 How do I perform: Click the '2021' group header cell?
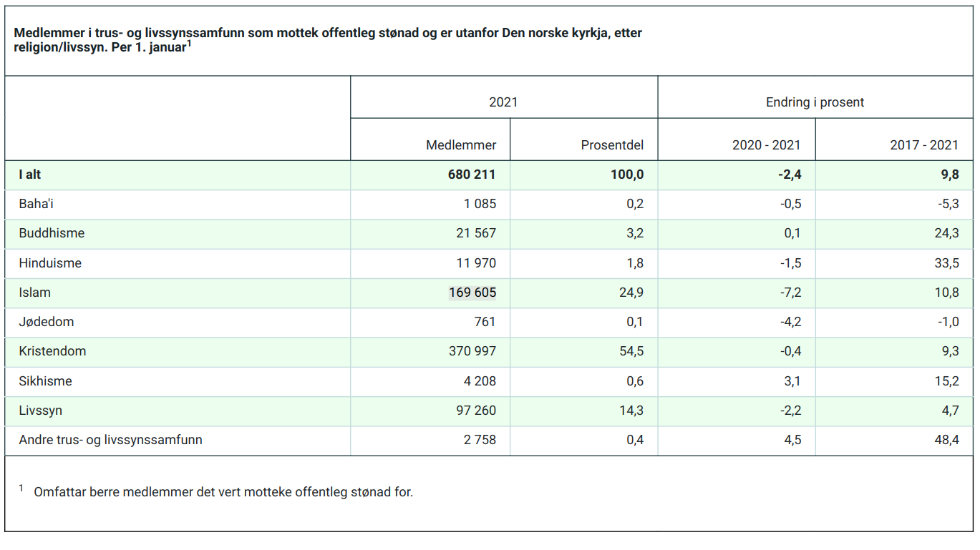click(x=503, y=102)
